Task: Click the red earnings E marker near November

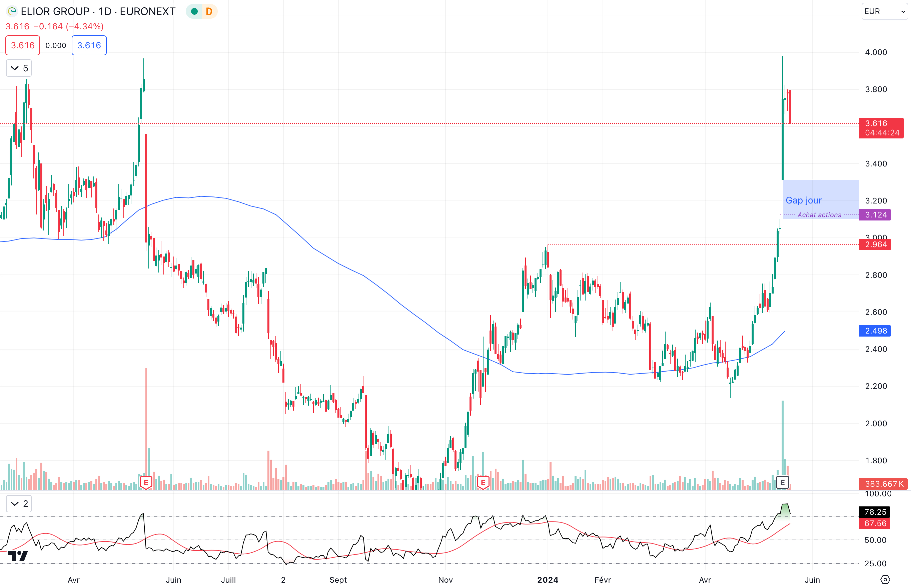Action: point(483,483)
